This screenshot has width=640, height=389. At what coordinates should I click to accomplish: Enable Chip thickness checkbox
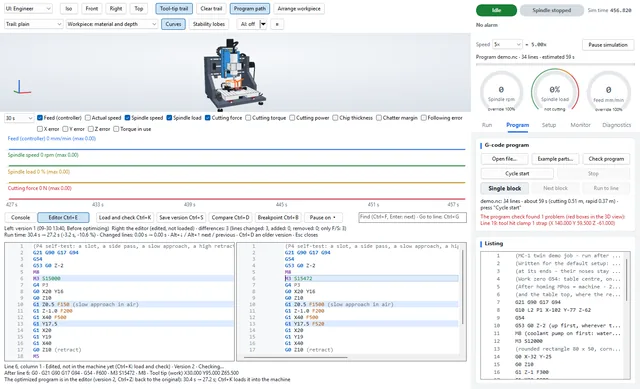(336, 118)
